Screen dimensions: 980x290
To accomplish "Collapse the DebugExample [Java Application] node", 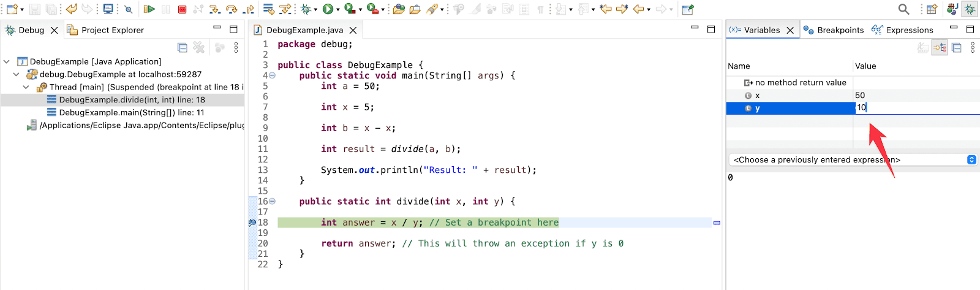I will (7, 61).
